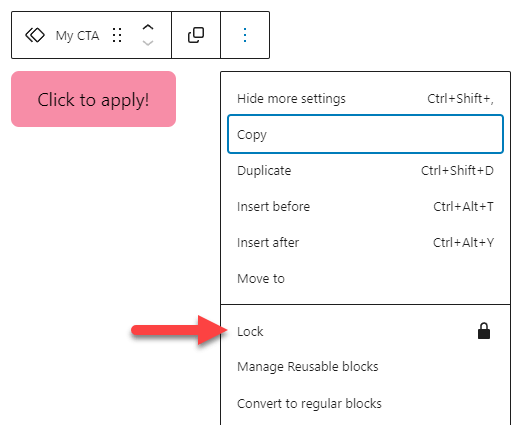Click the Ctrl+Shift+D shortcut hint
Viewport: 522px width, 425px height.
pos(457,171)
